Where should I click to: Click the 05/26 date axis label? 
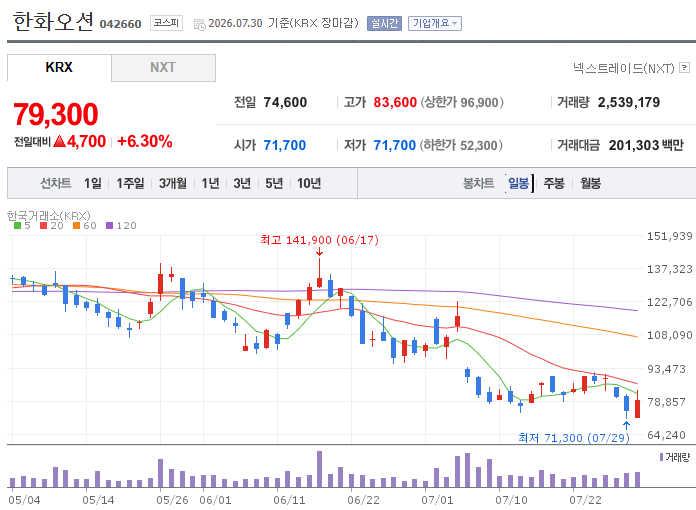coord(172,500)
